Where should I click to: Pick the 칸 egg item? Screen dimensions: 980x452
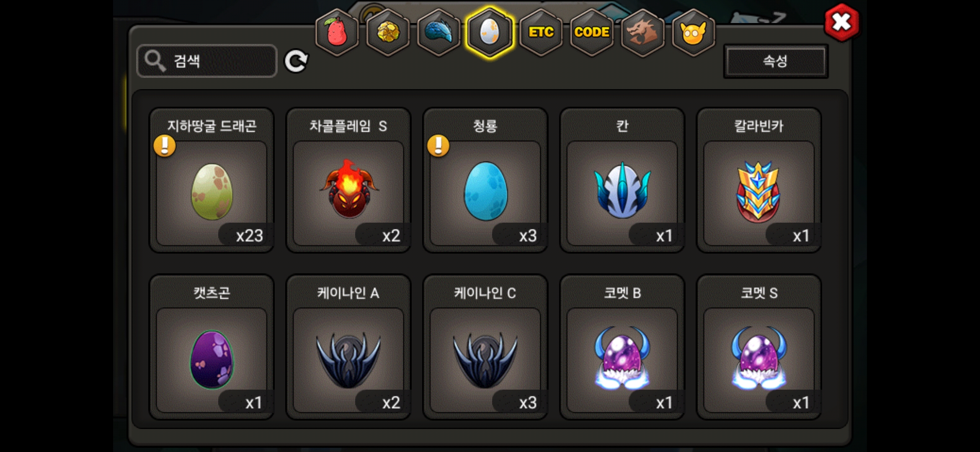click(x=622, y=180)
